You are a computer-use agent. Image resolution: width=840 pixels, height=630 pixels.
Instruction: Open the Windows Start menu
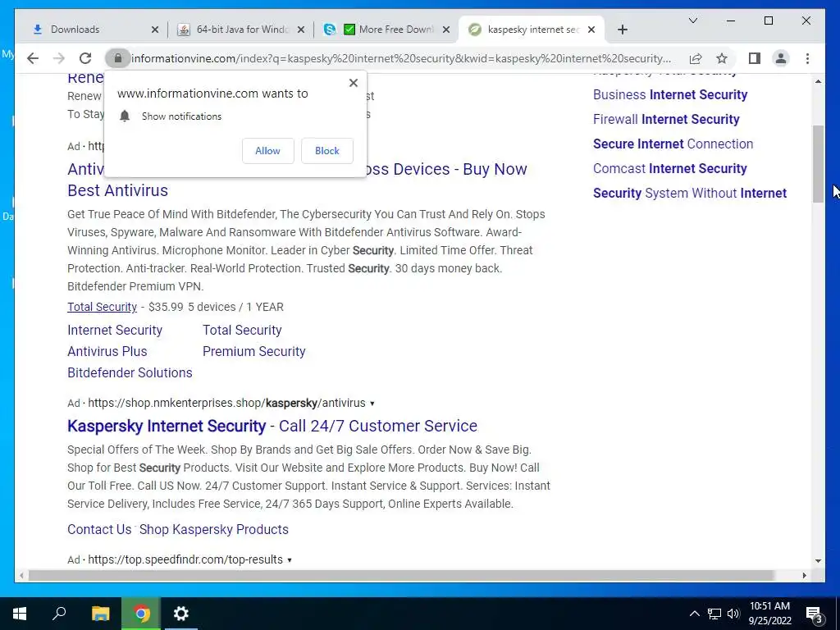tap(20, 614)
